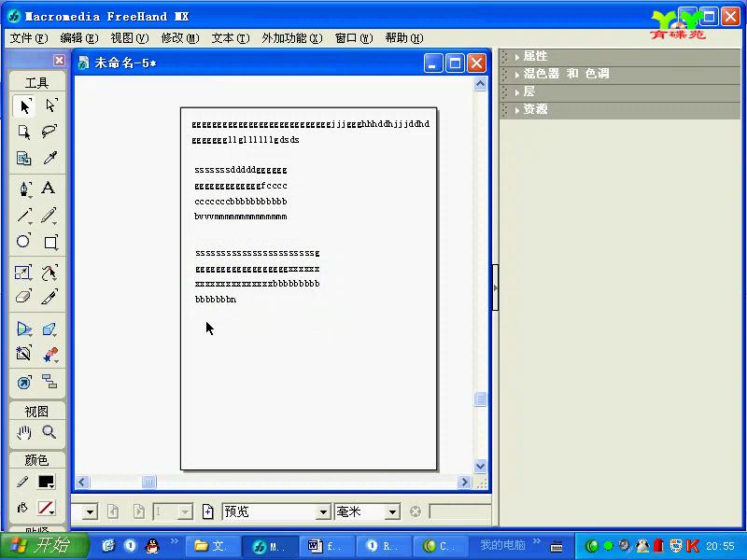Select the Subselect tool

[50, 105]
